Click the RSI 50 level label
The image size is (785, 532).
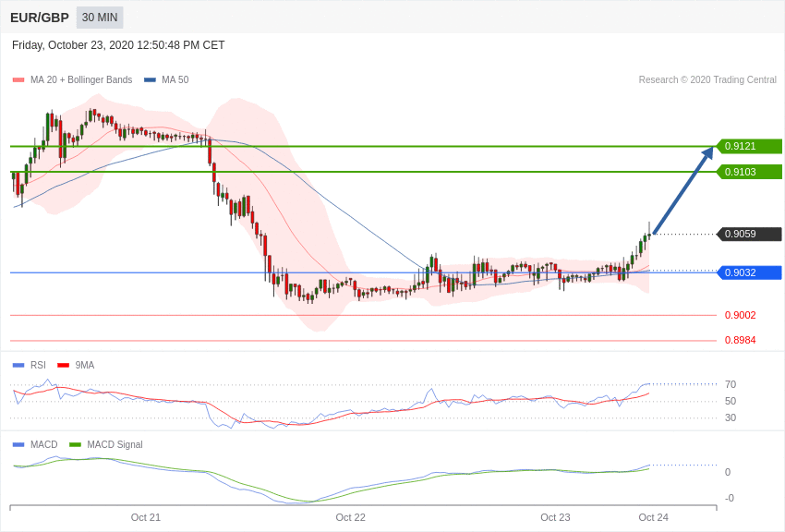[731, 401]
